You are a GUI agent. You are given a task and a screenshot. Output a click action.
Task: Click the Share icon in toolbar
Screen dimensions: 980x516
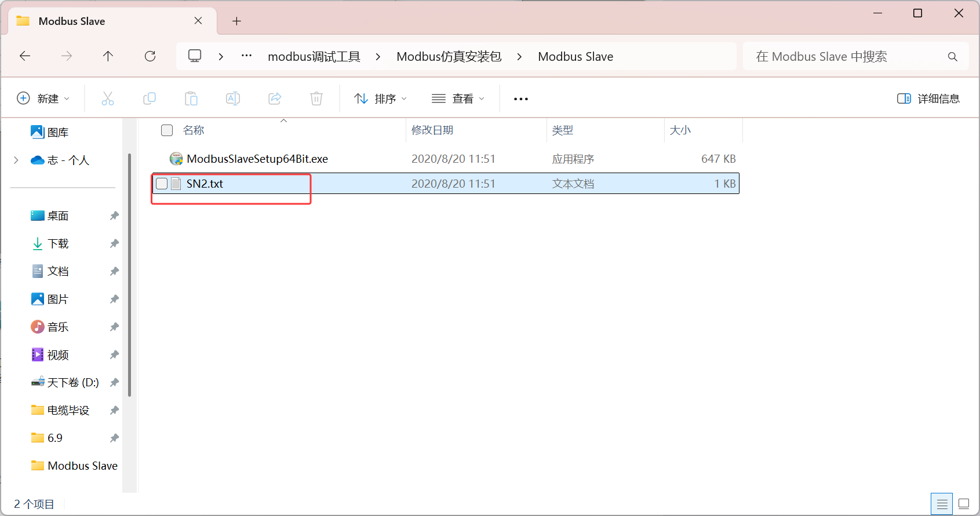(x=275, y=98)
